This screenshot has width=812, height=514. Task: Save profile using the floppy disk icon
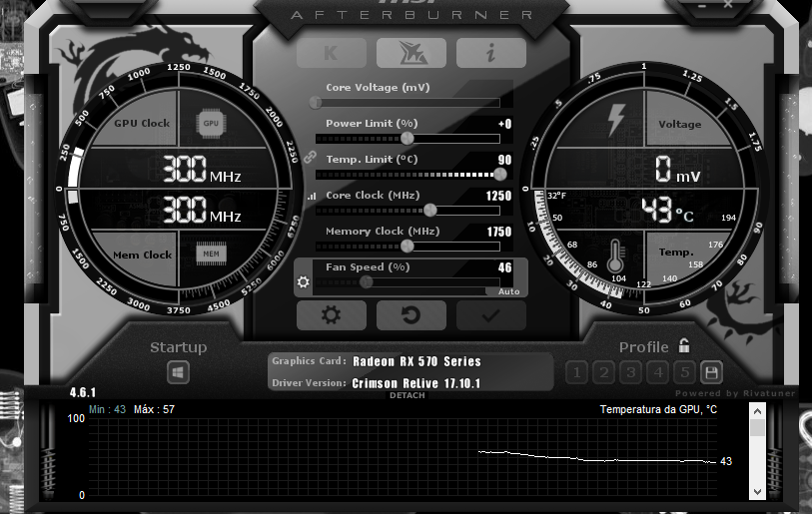(711, 372)
